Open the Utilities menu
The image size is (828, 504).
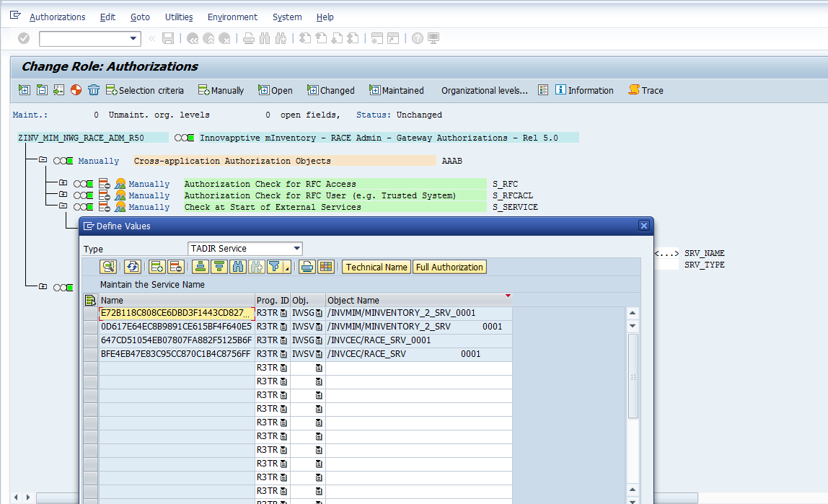point(179,17)
